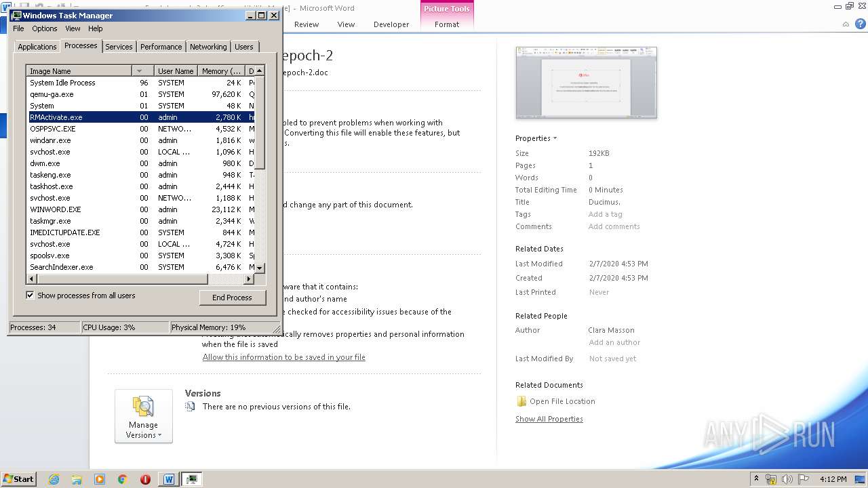The width and height of the screenshot is (868, 488).
Task: Click the taskbar clock showing 4:12 PM
Action: (833, 479)
